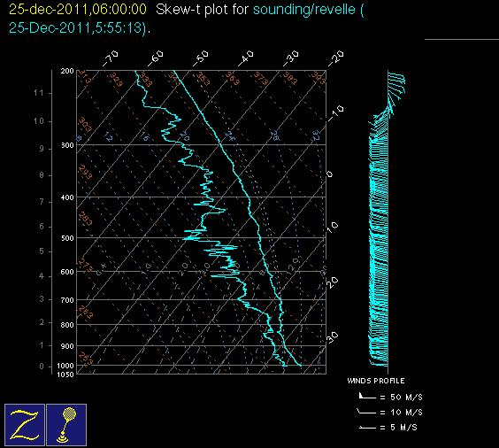Click the 6 km altitude tick label
Viewport: 499px width, 448px height.
pos(41,227)
